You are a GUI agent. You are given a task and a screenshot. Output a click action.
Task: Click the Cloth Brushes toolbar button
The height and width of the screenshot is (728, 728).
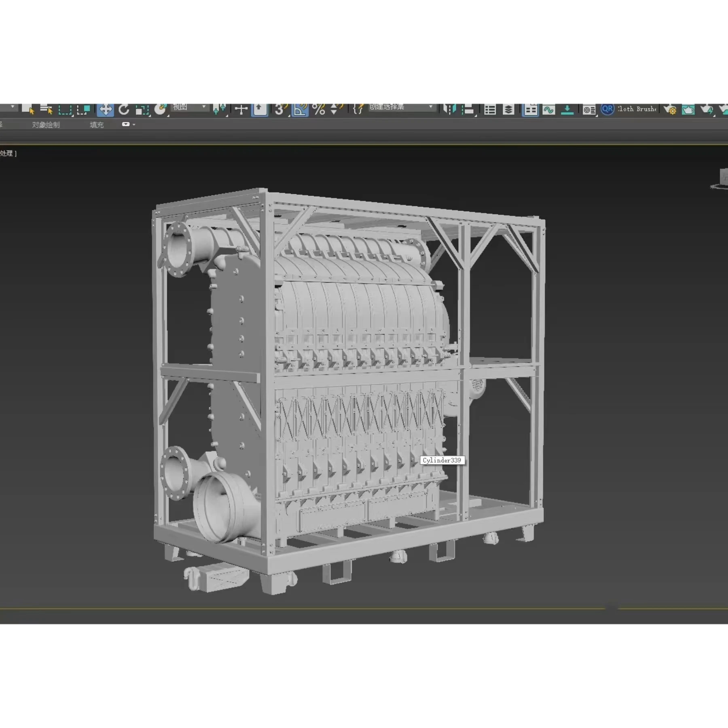click(x=637, y=109)
